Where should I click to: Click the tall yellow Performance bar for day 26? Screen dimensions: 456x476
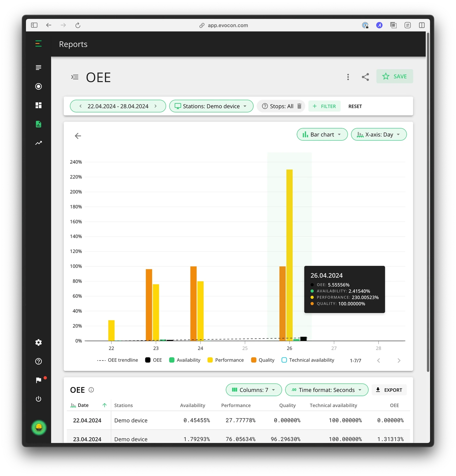point(290,255)
